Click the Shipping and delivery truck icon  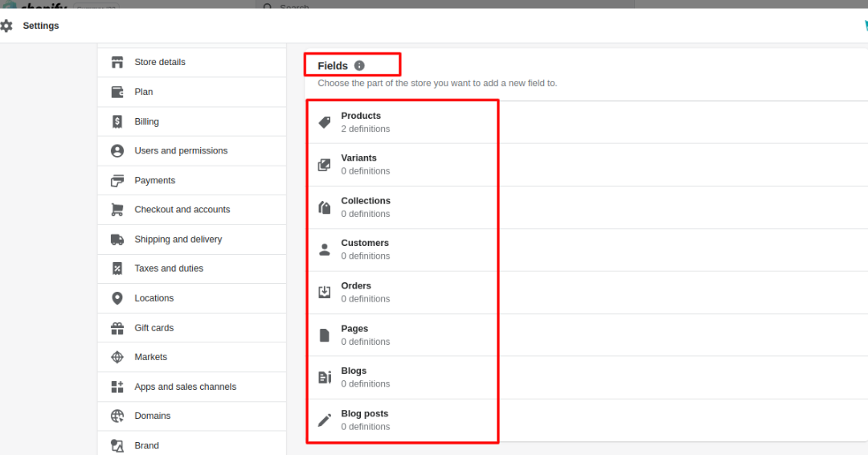pyautogui.click(x=117, y=239)
